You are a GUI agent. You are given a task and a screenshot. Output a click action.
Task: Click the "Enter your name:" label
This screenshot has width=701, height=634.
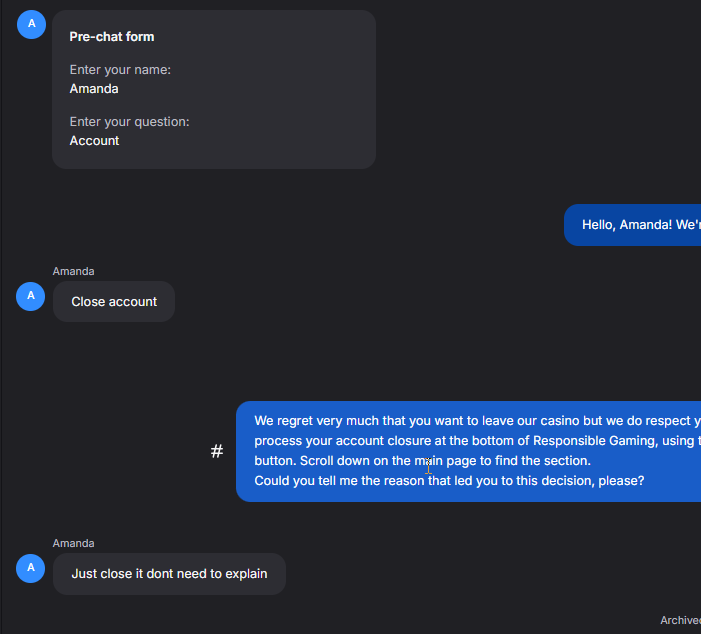[x=120, y=70]
